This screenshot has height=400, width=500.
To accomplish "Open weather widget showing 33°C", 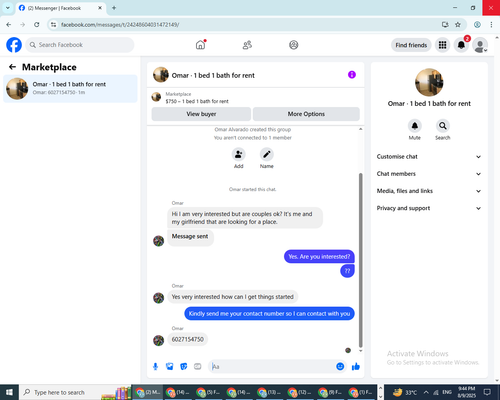I will tap(405, 392).
